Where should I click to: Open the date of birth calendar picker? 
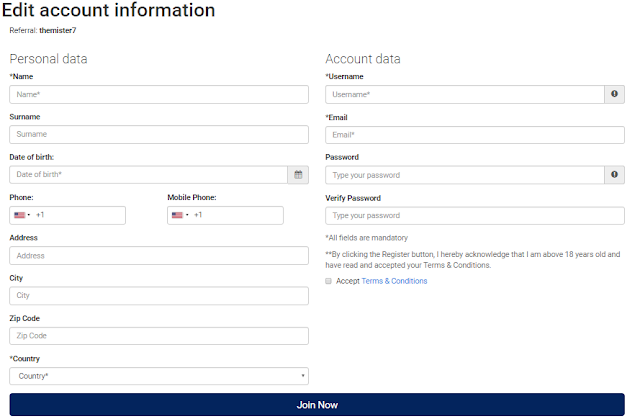(x=298, y=175)
